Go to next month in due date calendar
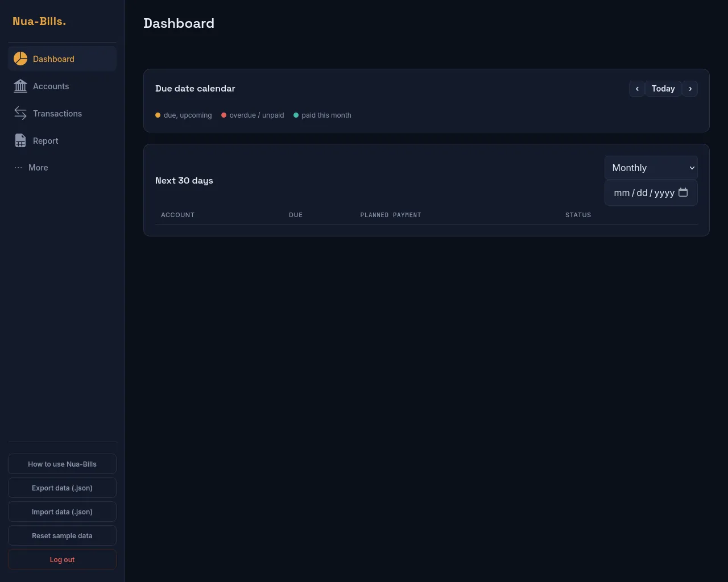Image resolution: width=728 pixels, height=582 pixels. [x=690, y=89]
